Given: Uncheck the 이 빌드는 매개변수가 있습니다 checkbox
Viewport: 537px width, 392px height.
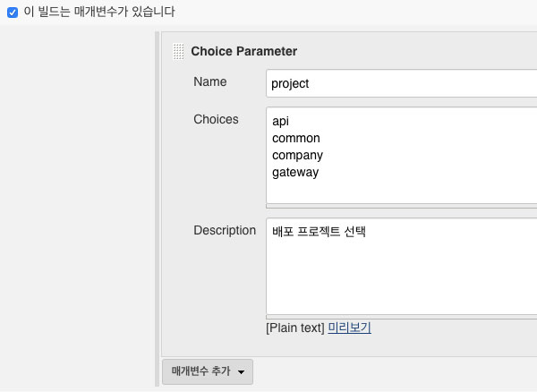Looking at the screenshot, I should pyautogui.click(x=13, y=13).
